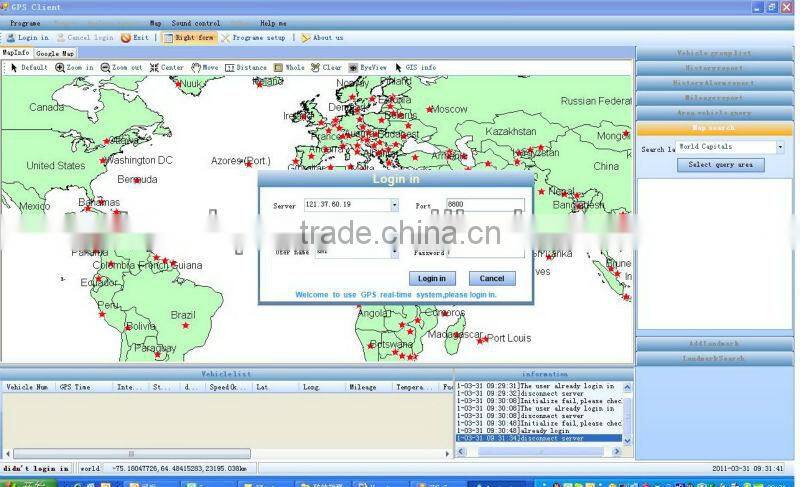Image resolution: width=800 pixels, height=487 pixels.
Task: Open the Help me menu
Action: pyautogui.click(x=273, y=23)
